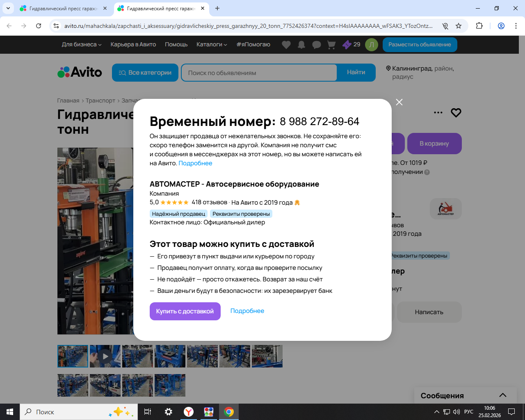525x420 pixels.
Task: Click the 'Транспорт' breadcrumb link
Action: click(x=100, y=100)
